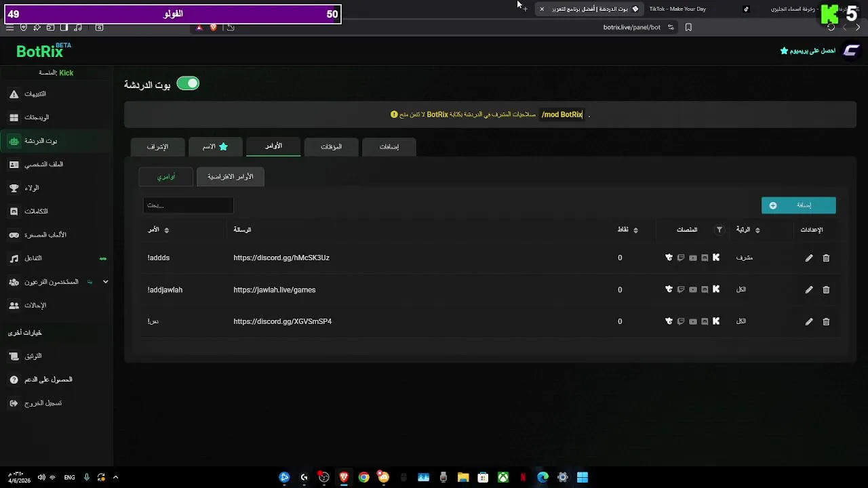Image resolution: width=868 pixels, height=488 pixels.
Task: Edit the !addjawlah command with pencil
Action: click(809, 289)
